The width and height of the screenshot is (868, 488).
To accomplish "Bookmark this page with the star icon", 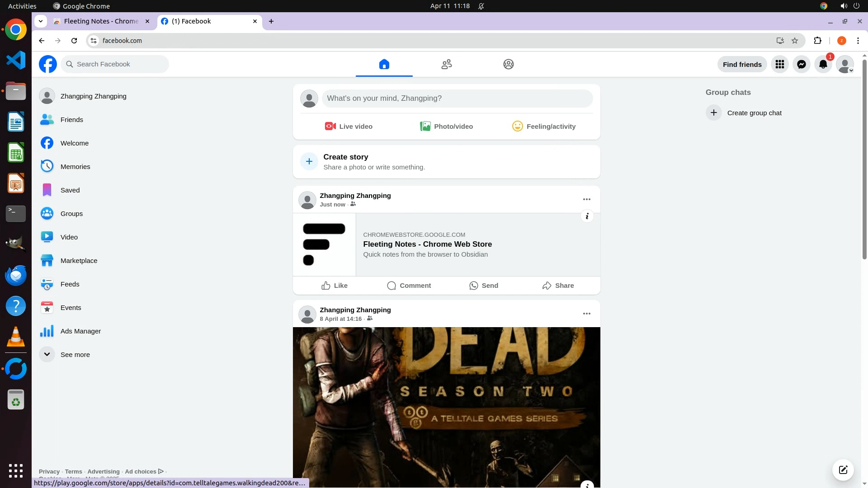I will tap(795, 41).
